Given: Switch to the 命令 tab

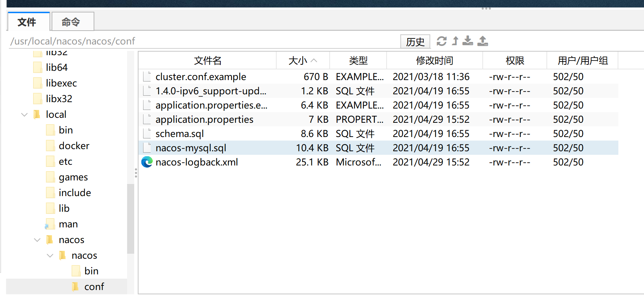Looking at the screenshot, I should coord(71,22).
